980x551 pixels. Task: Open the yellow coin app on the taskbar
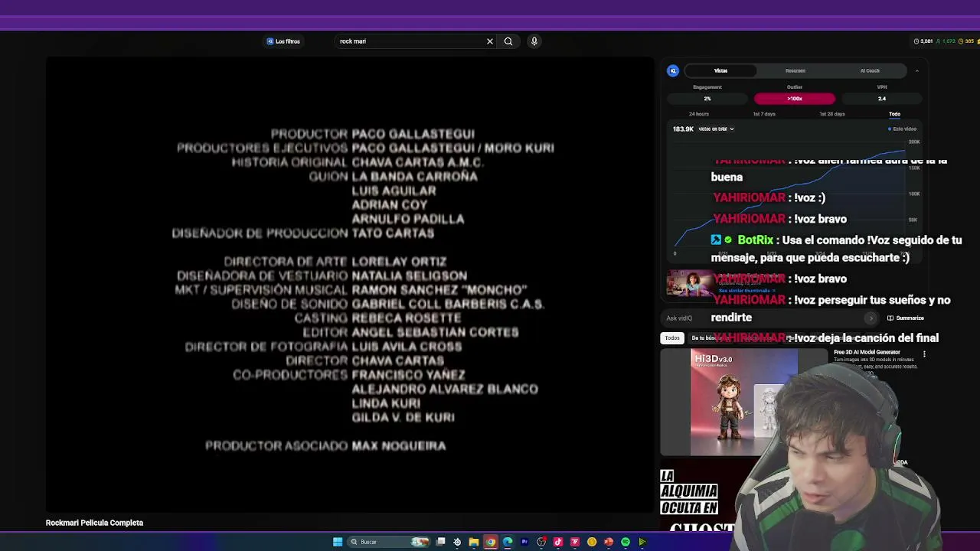pyautogui.click(x=592, y=542)
